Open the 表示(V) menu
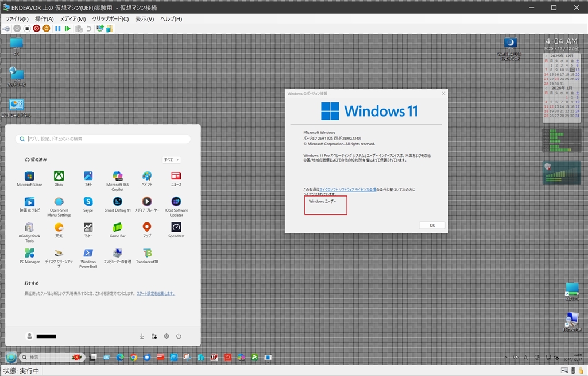 tap(144, 19)
